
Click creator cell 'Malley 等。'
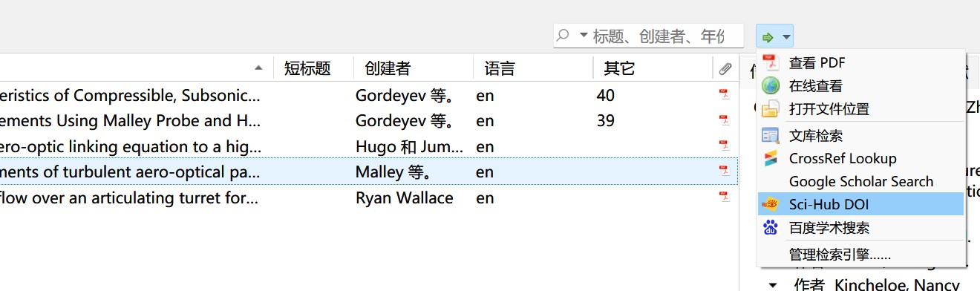(x=393, y=171)
